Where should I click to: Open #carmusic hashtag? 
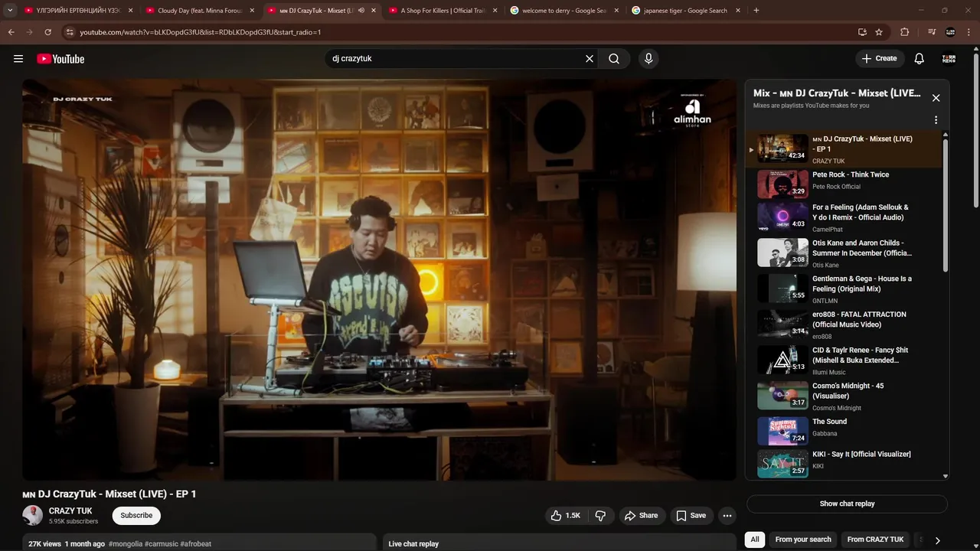pyautogui.click(x=162, y=544)
